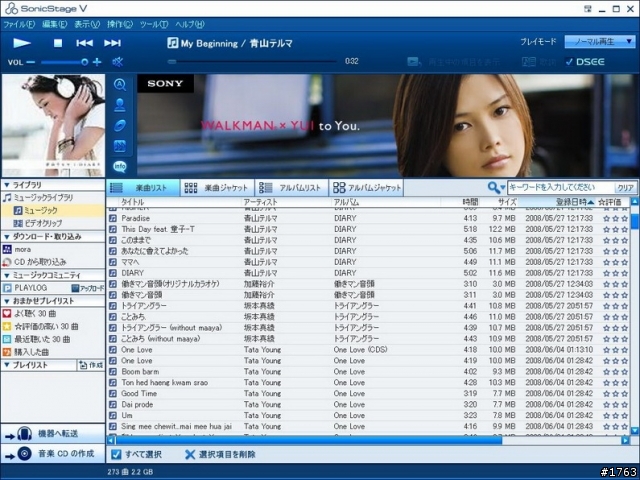This screenshot has width=640, height=480.
Task: Switch to Song List tab
Action: click(143, 188)
